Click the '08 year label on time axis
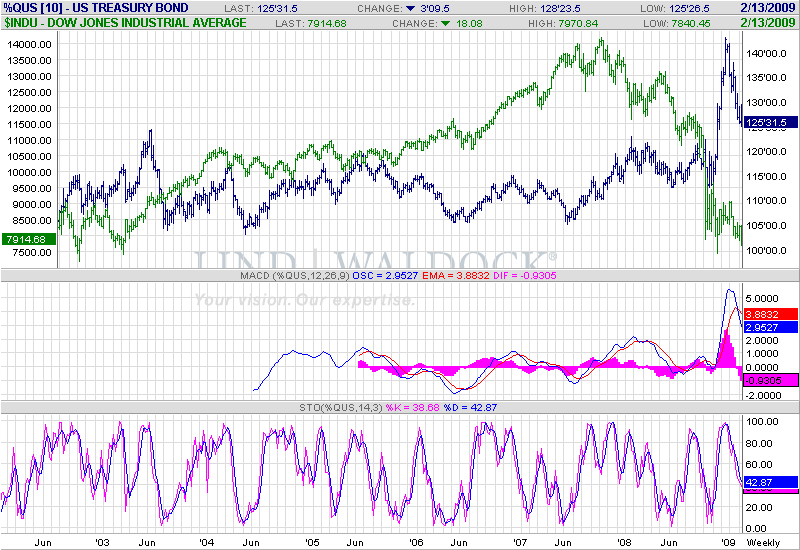 click(x=624, y=542)
